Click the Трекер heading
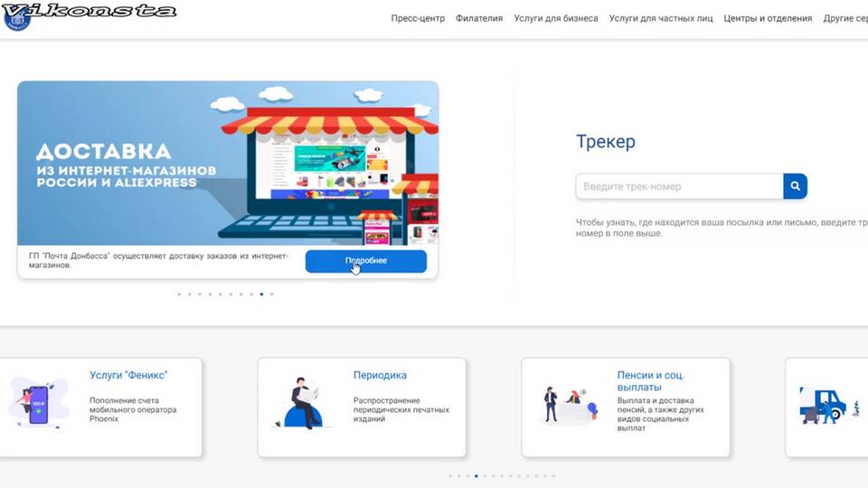 click(606, 142)
